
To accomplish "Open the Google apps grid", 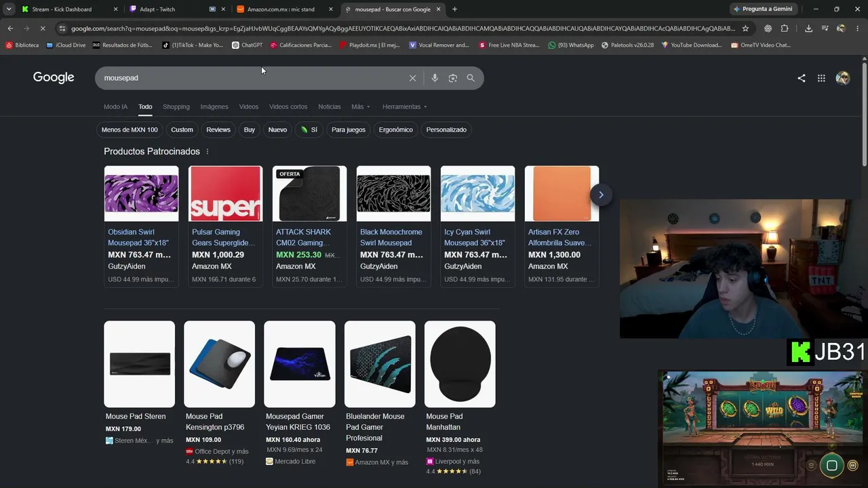I will point(821,78).
